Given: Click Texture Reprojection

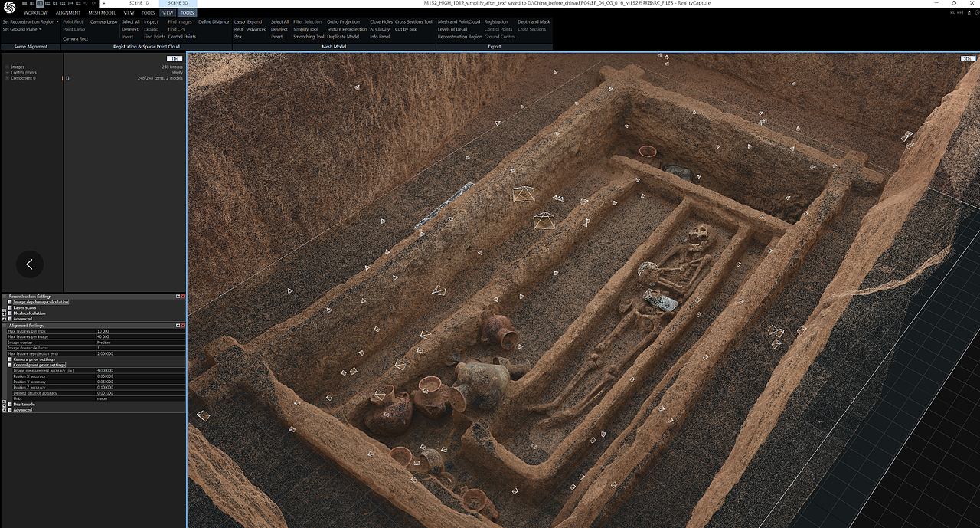Looking at the screenshot, I should click(x=347, y=29).
